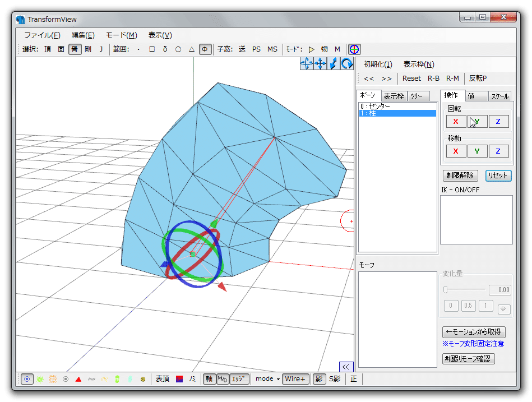Open the PS sub-window
This screenshot has width=532, height=402.
257,49
